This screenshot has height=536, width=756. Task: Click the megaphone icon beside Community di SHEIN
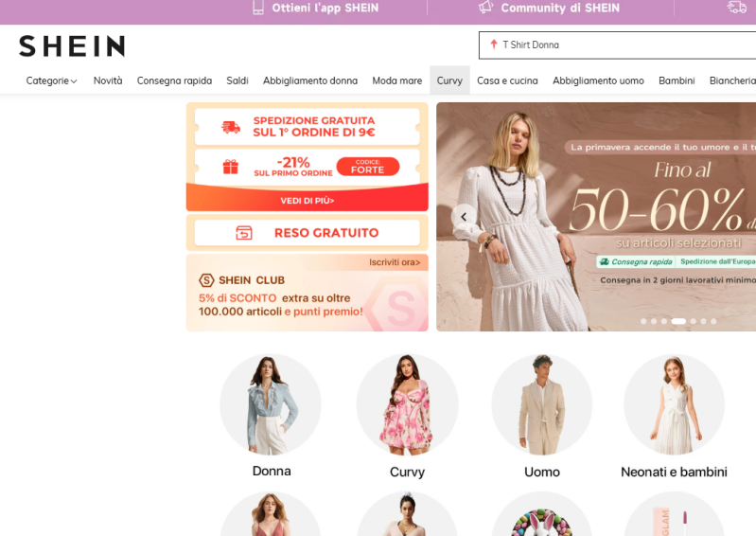click(486, 8)
